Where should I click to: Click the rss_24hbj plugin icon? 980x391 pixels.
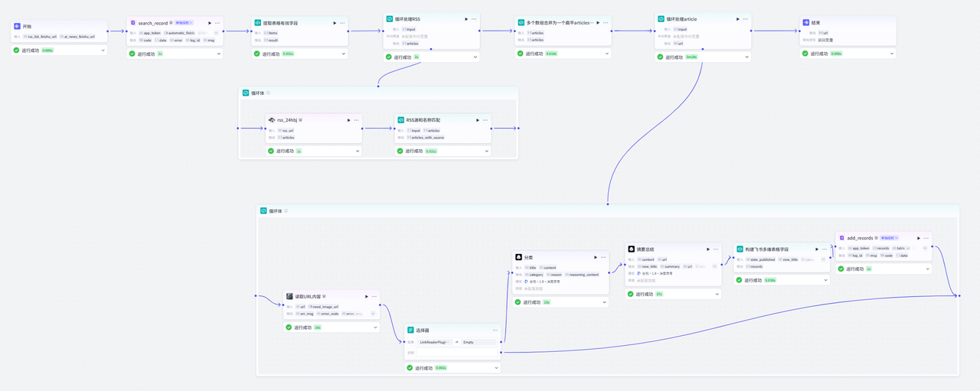[272, 120]
